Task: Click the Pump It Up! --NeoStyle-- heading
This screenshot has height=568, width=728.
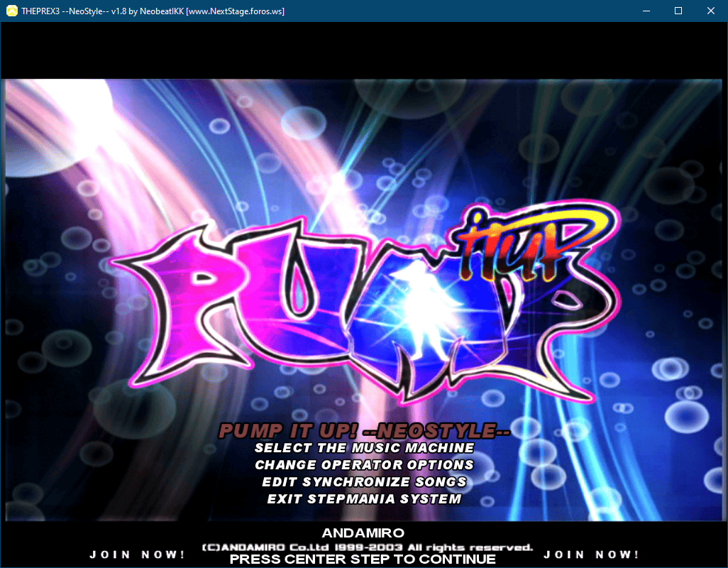Action: click(x=364, y=430)
